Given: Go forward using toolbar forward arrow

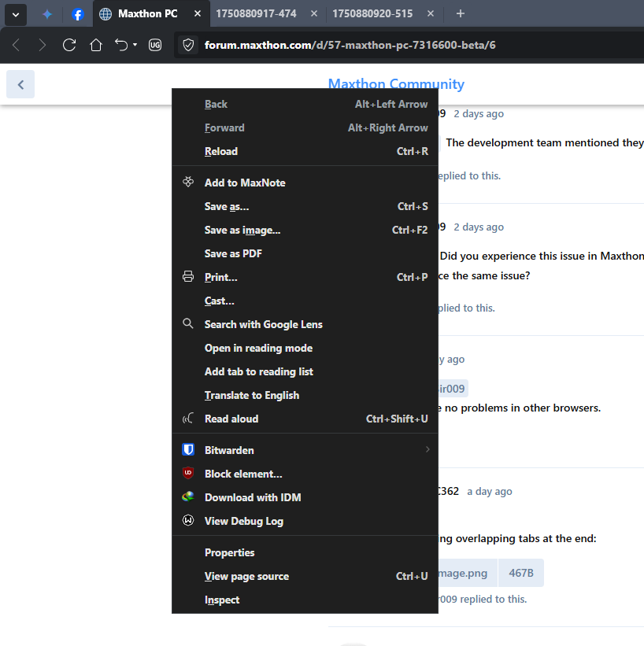Looking at the screenshot, I should (42, 45).
